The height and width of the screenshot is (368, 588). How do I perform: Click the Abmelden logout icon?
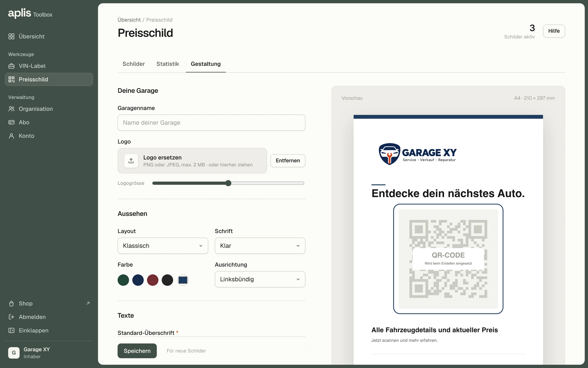[x=11, y=317]
